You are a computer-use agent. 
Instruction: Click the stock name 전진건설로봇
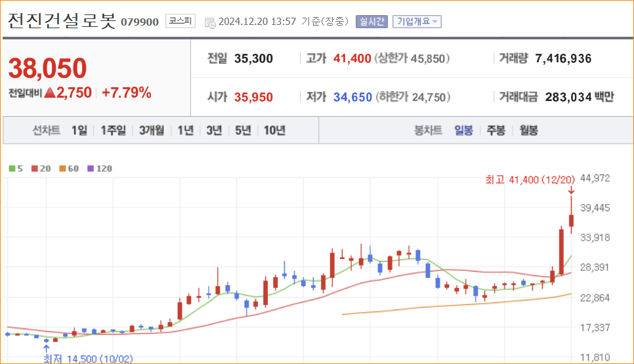[62, 20]
